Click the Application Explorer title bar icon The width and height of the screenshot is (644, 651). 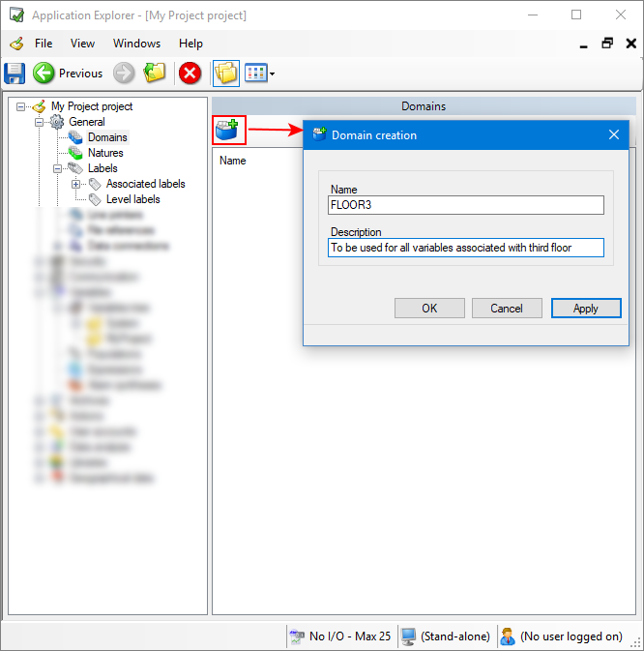[x=17, y=15]
